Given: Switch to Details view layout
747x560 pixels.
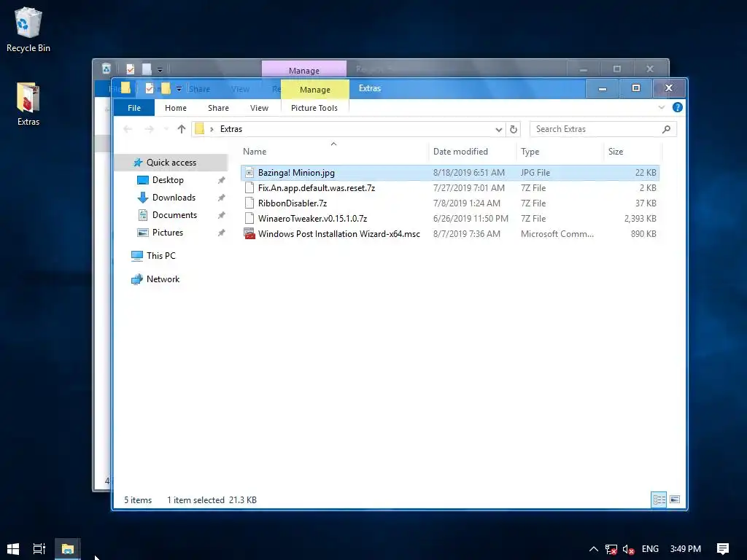Looking at the screenshot, I should pyautogui.click(x=659, y=499).
